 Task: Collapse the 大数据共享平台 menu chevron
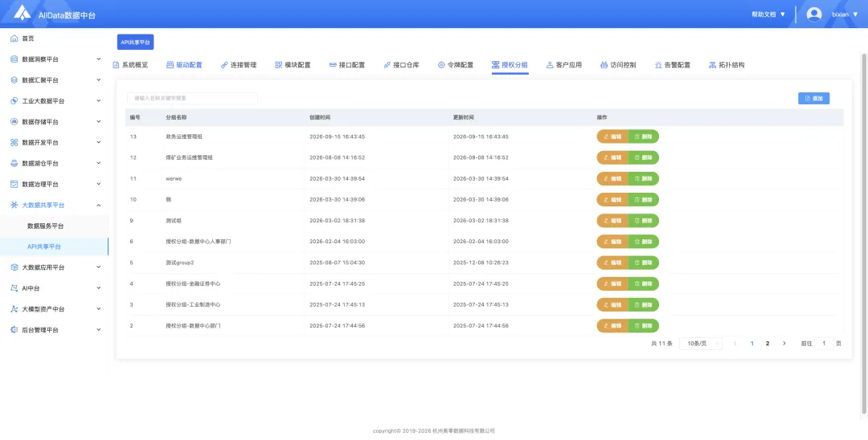[x=99, y=205]
